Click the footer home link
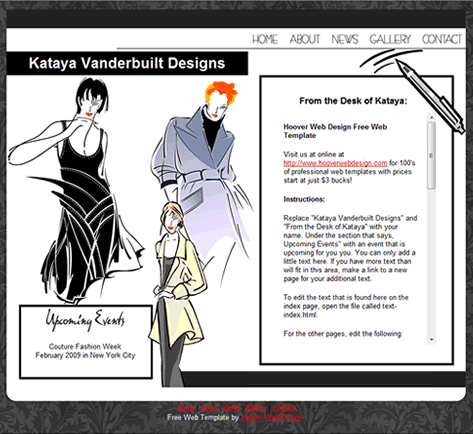Viewport: 473px width, 434px height. click(x=186, y=408)
